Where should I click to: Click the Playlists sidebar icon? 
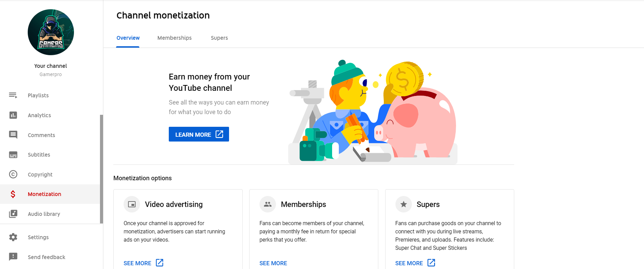tap(13, 95)
